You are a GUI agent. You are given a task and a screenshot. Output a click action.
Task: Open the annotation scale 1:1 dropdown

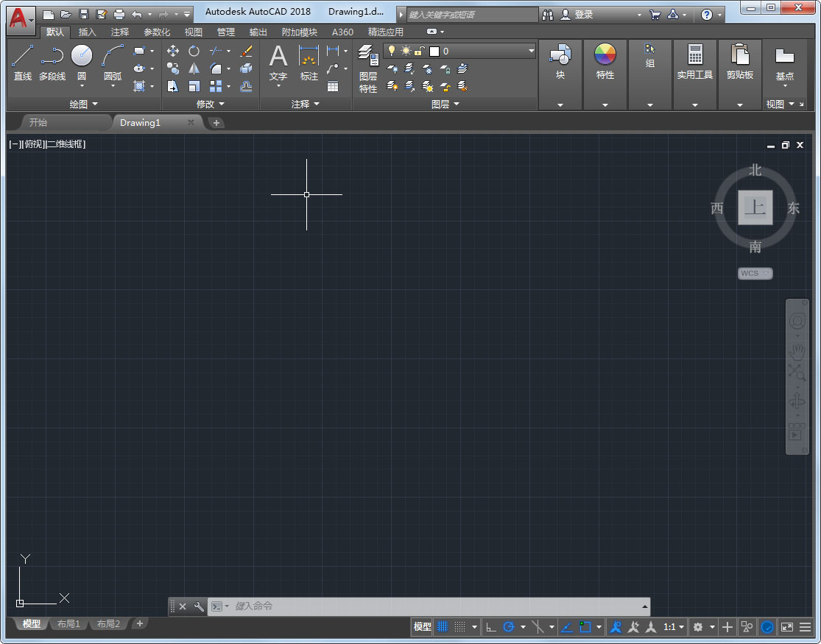672,626
